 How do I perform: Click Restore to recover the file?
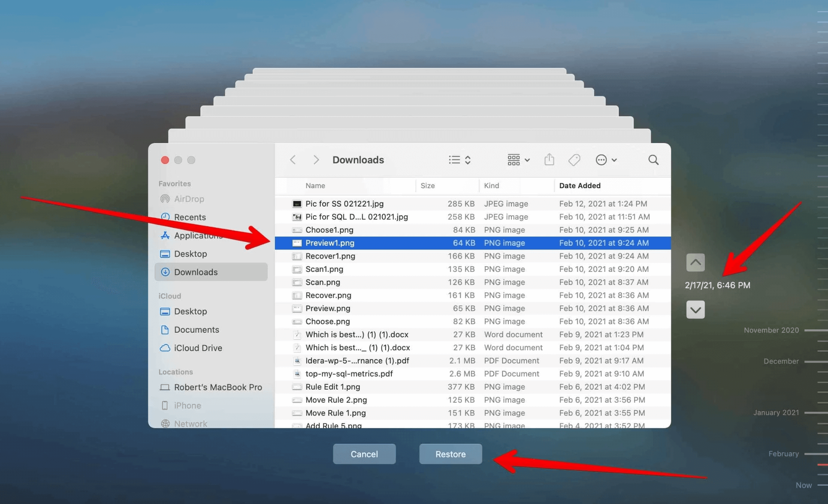coord(450,454)
